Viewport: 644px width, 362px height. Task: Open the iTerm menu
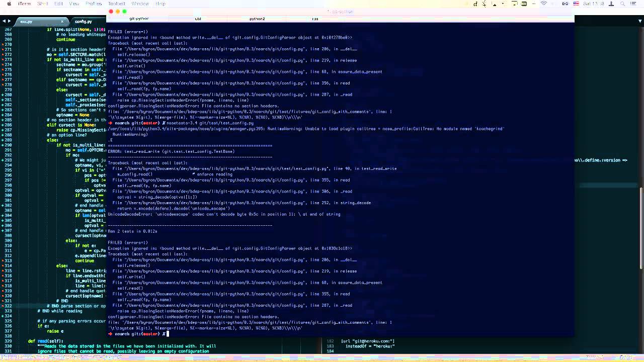click(x=24, y=4)
